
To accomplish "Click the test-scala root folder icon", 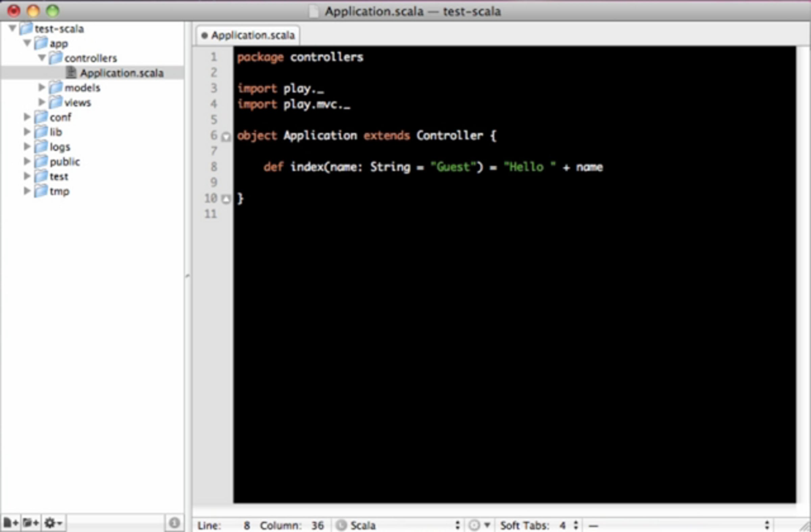I will 26,29.
